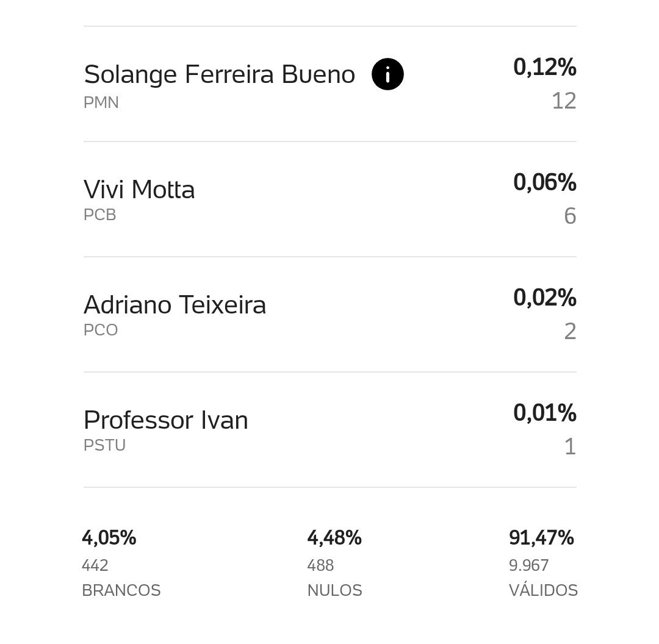Click Solange's vote count of 12
The height and width of the screenshot is (644, 659).
564,101
